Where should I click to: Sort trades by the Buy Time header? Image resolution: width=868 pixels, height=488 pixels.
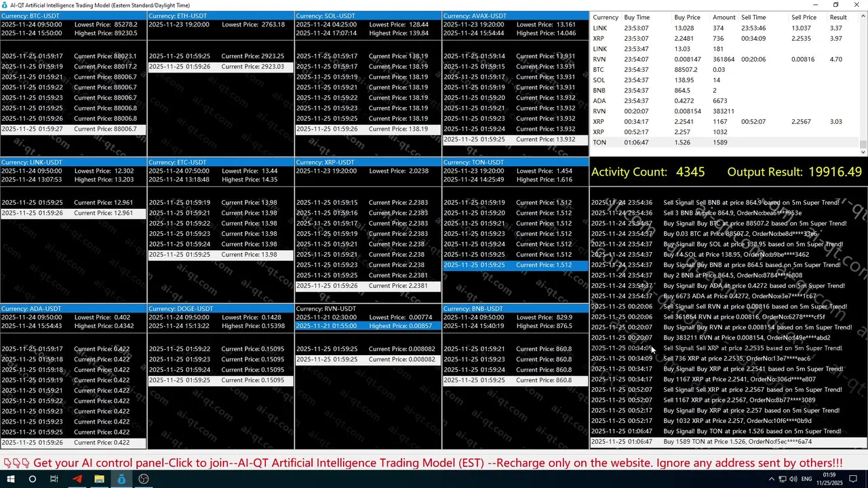click(636, 17)
